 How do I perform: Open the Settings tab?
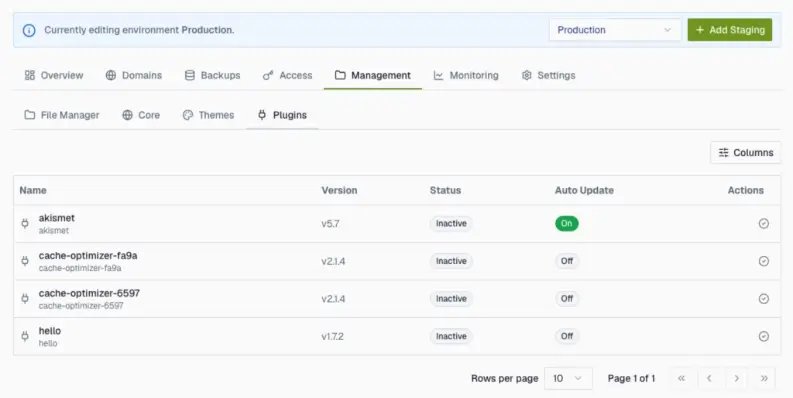[x=549, y=75]
